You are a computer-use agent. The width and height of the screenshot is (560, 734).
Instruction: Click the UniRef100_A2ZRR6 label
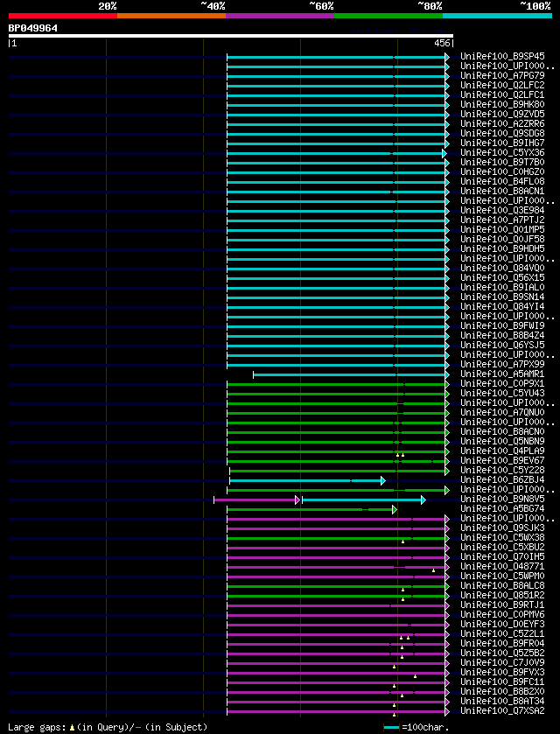coord(502,123)
